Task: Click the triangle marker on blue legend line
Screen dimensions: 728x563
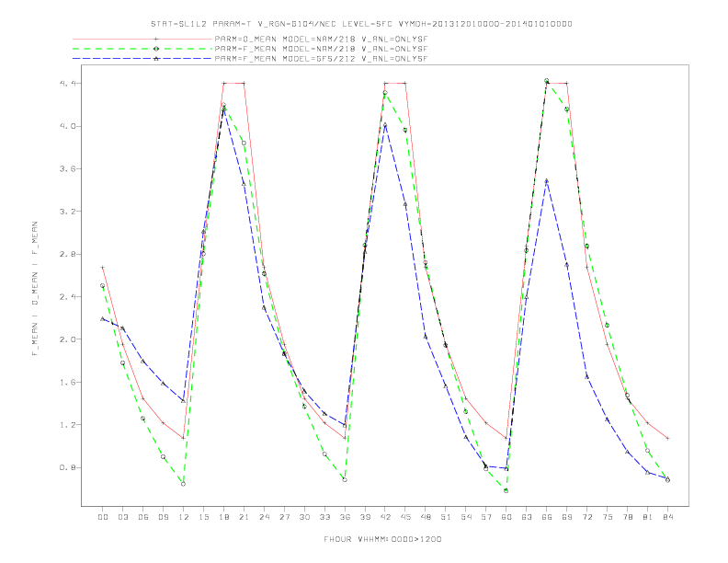Action: [156, 59]
